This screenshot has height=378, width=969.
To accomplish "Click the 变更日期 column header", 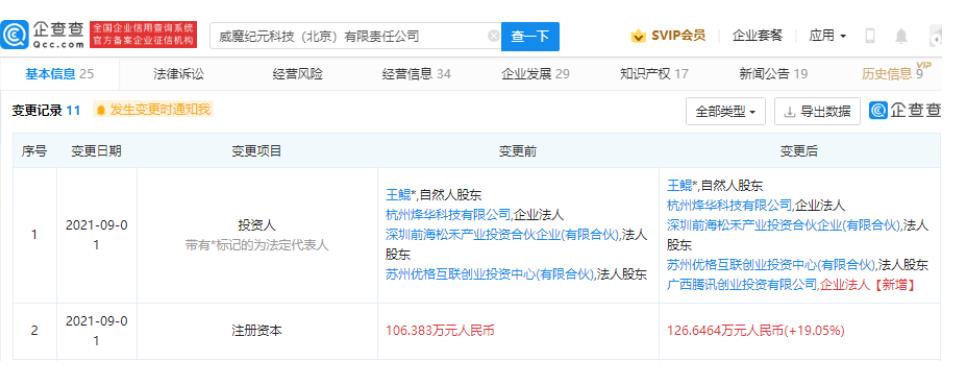I will click(96, 151).
